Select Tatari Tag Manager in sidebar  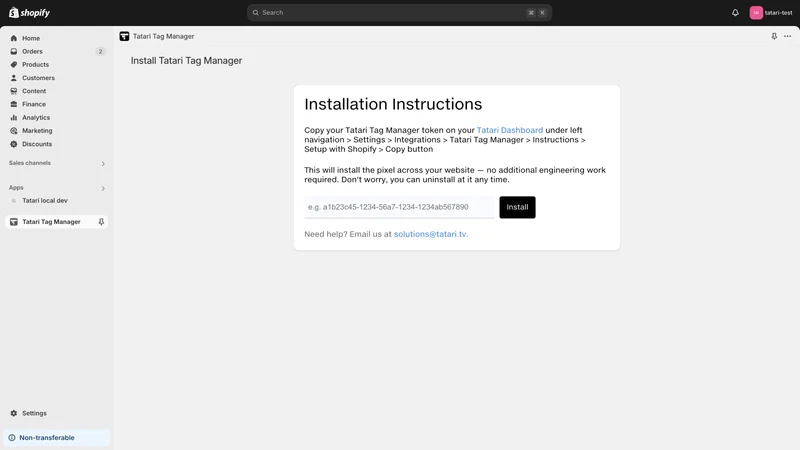(x=56, y=222)
